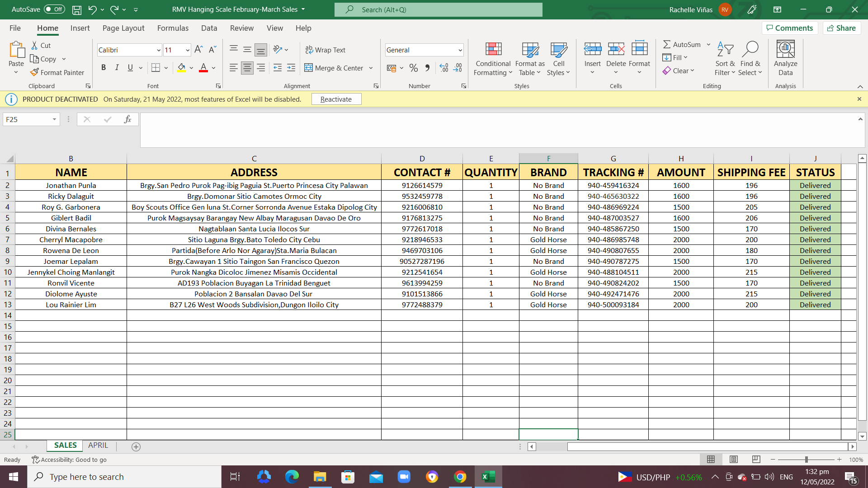Viewport: 868px width, 488px height.
Task: Click in the Search box
Action: (438, 9)
